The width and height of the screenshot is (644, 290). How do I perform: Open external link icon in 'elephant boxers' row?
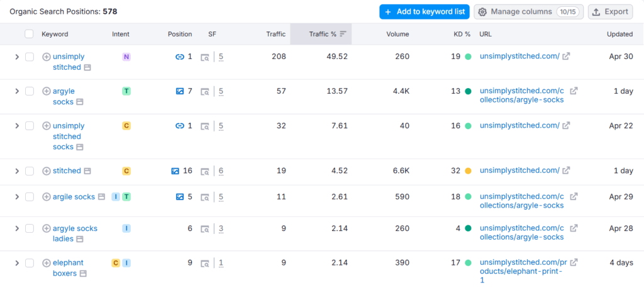[574, 262]
